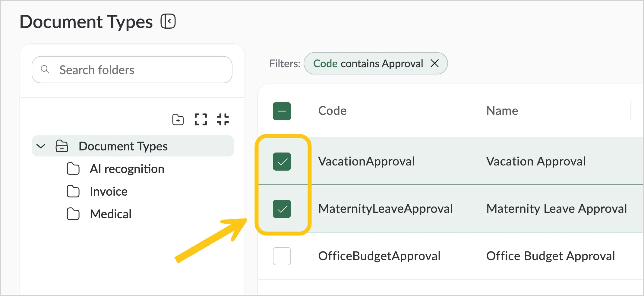Click the Search folders input field
The height and width of the screenshot is (296, 644).
point(132,70)
